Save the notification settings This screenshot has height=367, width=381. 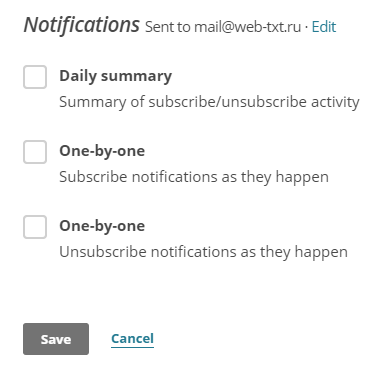click(x=56, y=339)
